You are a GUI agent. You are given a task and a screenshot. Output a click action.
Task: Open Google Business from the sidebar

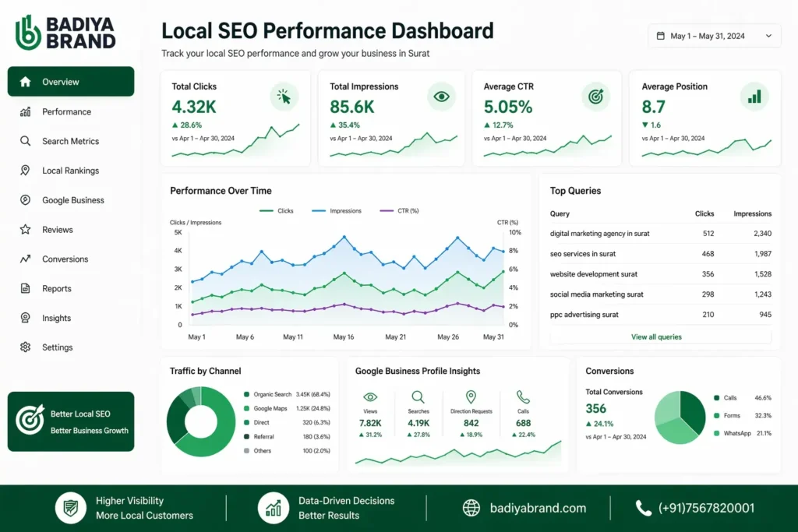click(72, 200)
